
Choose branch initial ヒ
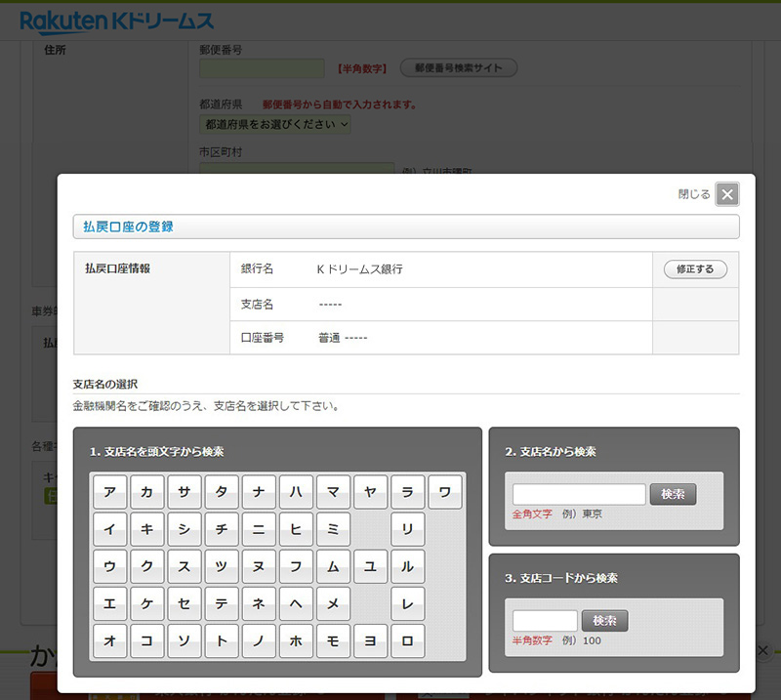coord(296,529)
